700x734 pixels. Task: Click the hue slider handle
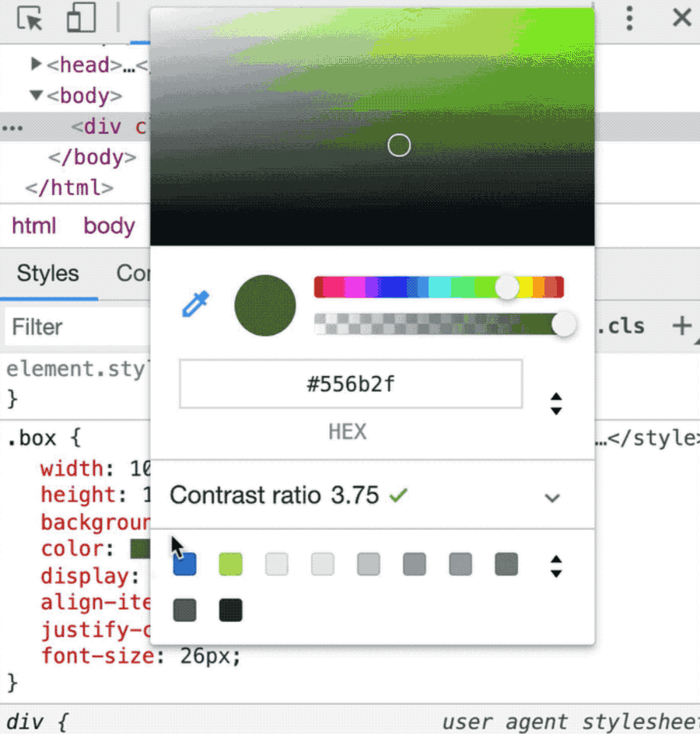click(x=507, y=287)
